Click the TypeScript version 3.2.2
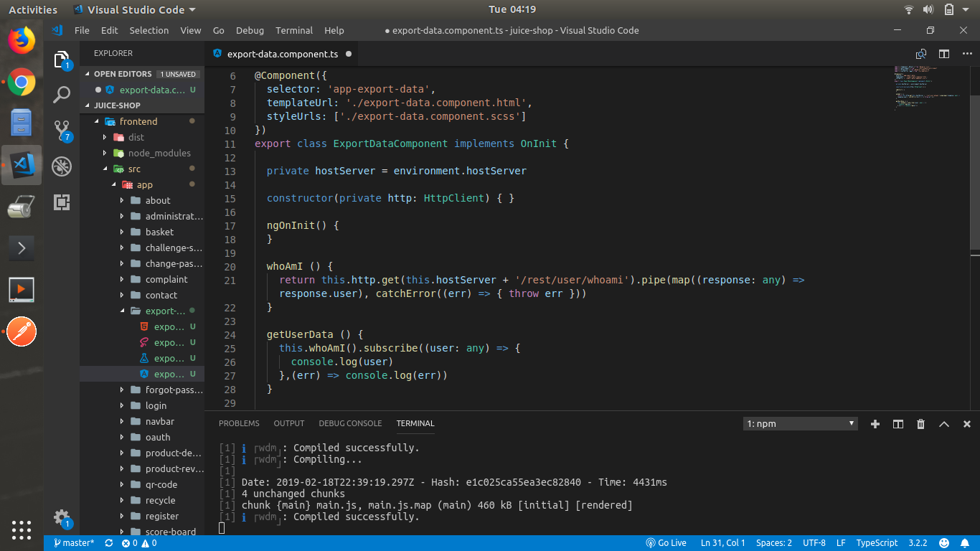Image resolution: width=980 pixels, height=551 pixels. [x=918, y=543]
